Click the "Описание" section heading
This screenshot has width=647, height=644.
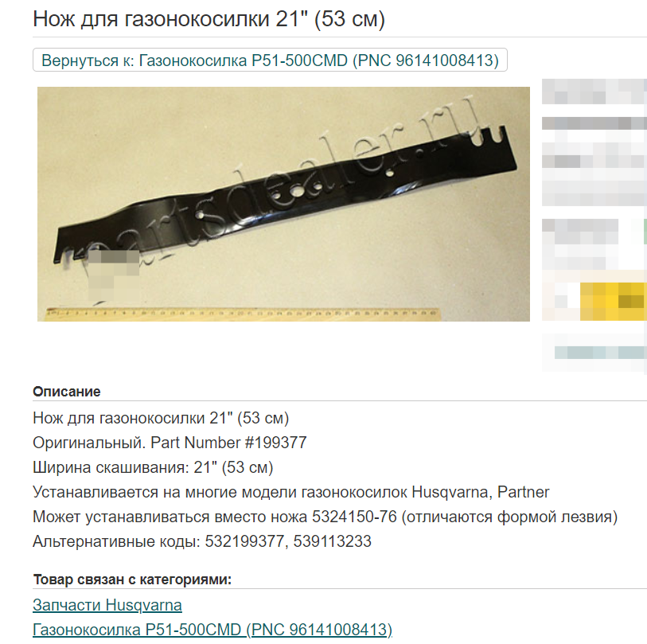tap(66, 392)
